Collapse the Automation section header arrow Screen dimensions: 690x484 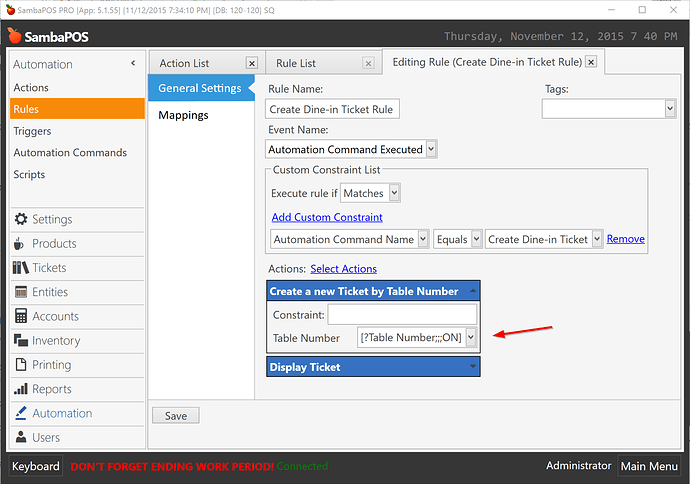[x=133, y=64]
